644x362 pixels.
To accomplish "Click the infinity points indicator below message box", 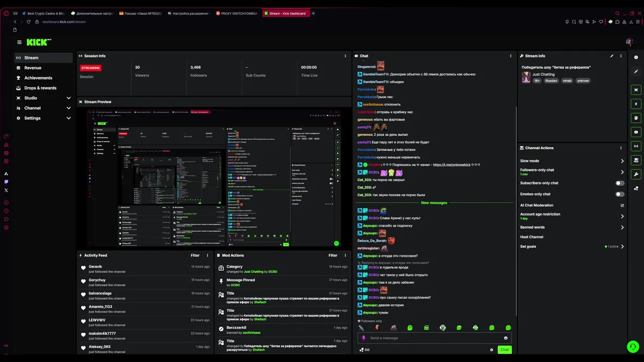I will pos(365,350).
